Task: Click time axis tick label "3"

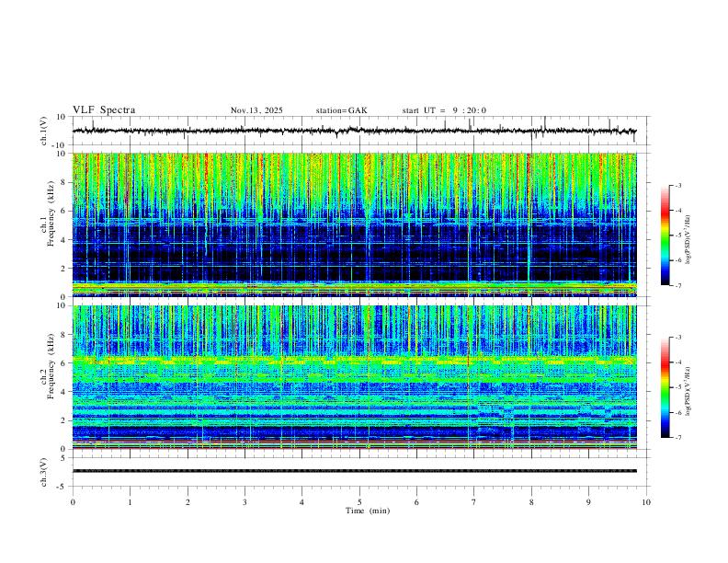Action: tap(245, 502)
